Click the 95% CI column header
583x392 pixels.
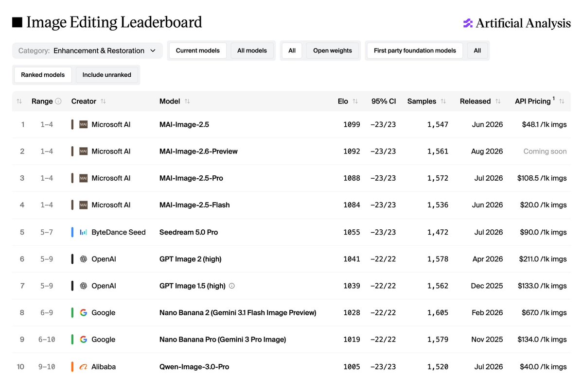(x=383, y=101)
